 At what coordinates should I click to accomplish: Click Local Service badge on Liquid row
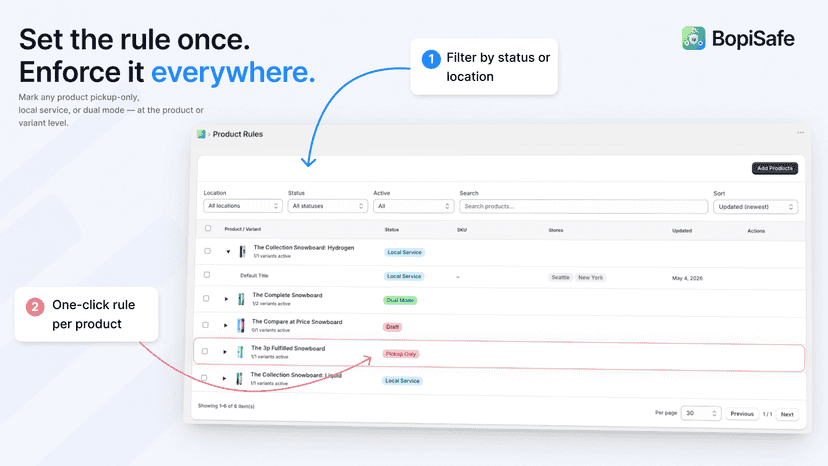402,381
